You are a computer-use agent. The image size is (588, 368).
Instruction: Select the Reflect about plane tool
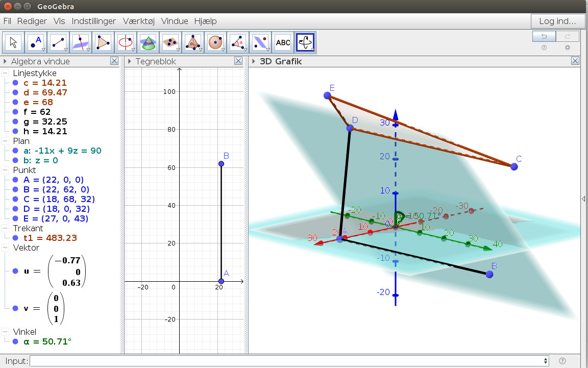click(x=261, y=42)
